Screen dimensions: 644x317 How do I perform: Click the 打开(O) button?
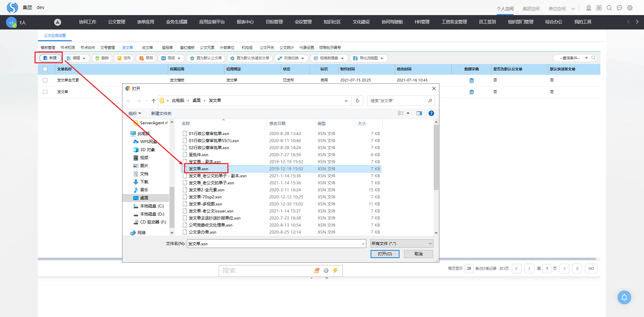tap(385, 254)
